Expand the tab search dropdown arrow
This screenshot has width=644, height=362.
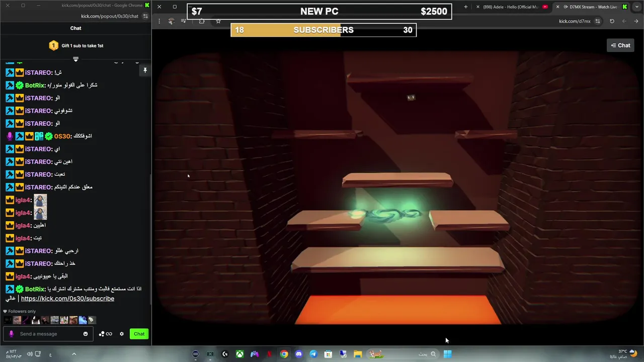pos(636,7)
